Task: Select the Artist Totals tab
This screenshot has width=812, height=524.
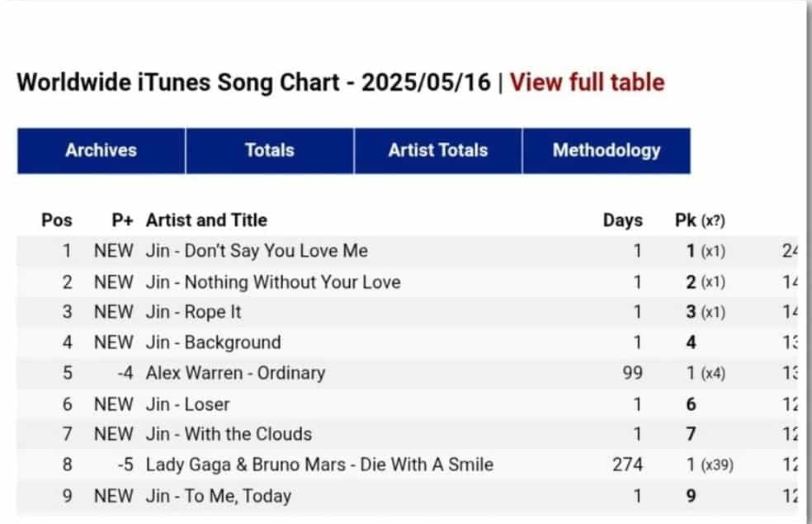Action: pyautogui.click(x=438, y=150)
